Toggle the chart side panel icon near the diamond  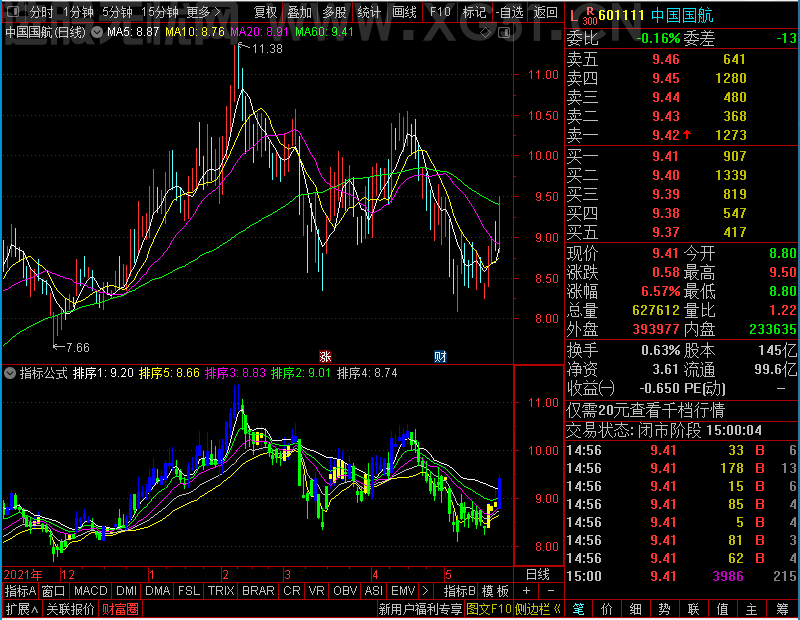[504, 33]
